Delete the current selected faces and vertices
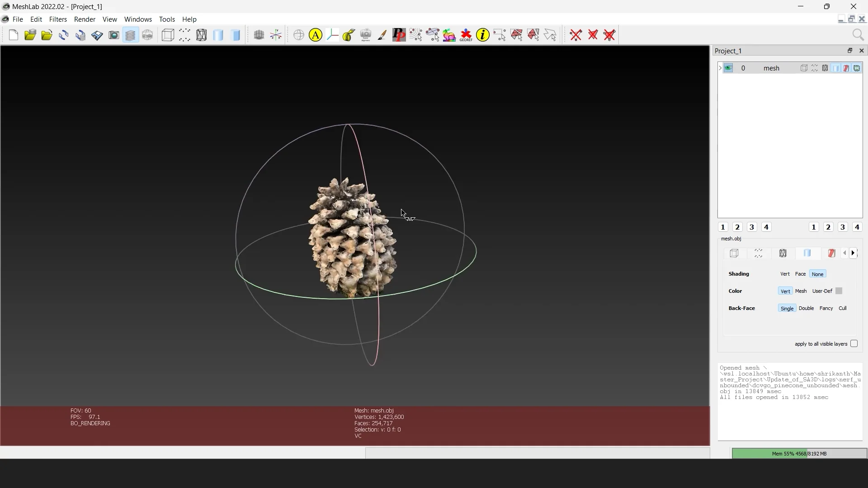The height and width of the screenshot is (488, 868). tap(609, 35)
